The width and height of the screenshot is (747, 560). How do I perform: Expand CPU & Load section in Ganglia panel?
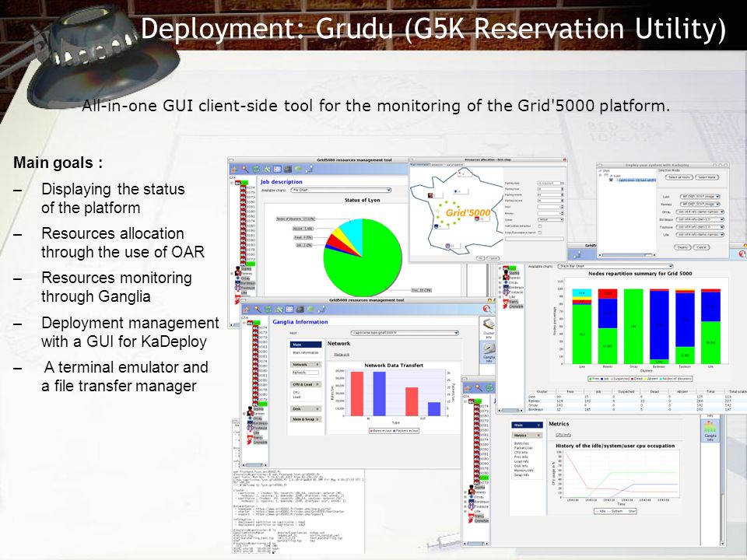pyautogui.click(x=306, y=384)
